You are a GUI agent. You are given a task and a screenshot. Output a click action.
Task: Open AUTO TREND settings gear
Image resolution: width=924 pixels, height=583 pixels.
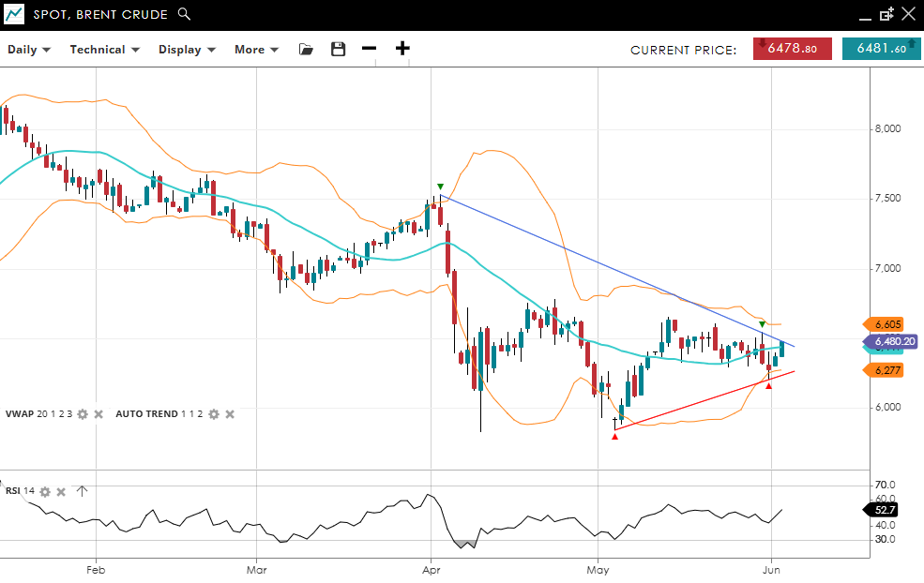[214, 414]
